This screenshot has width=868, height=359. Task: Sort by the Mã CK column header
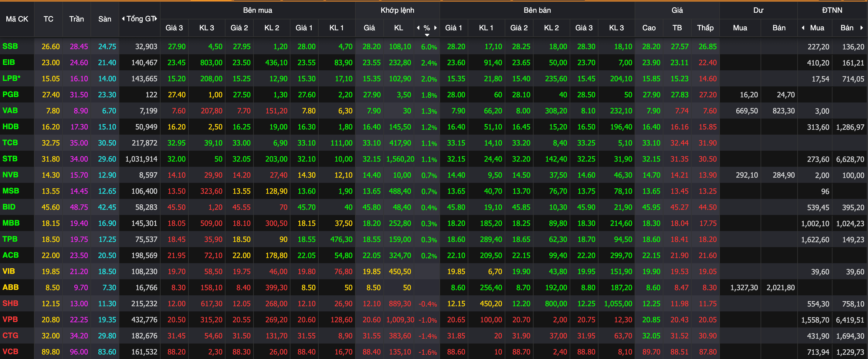point(17,19)
